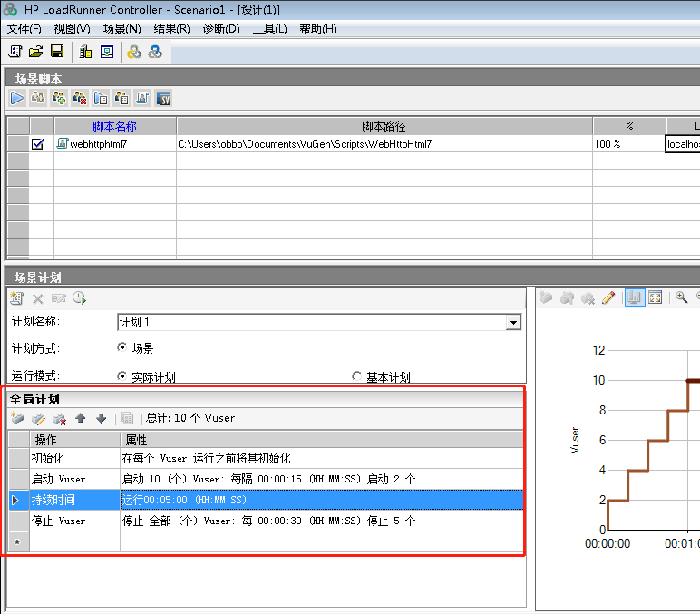Viewport: 700px width, 614px height.
Task: Open scenario using the folder icon
Action: coord(36,52)
